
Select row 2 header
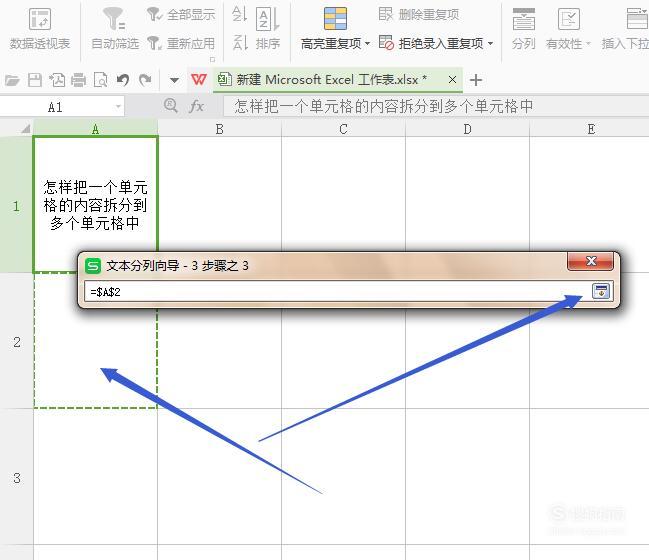pos(16,341)
